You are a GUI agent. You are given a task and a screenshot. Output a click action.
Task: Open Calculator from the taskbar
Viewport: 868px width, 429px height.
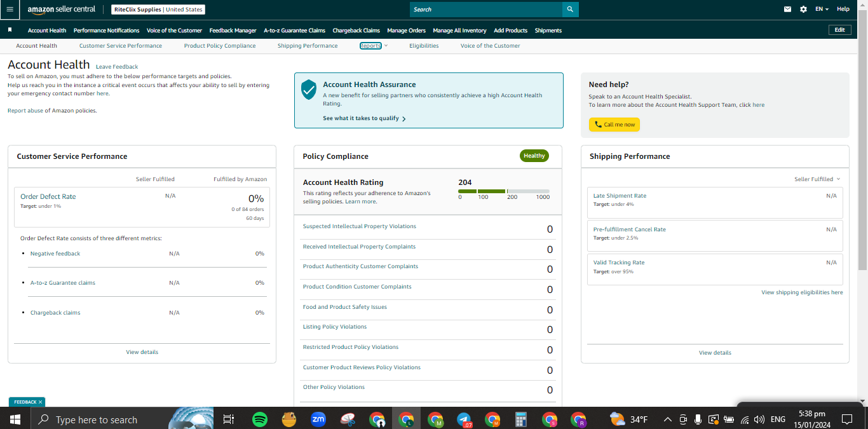[521, 419]
